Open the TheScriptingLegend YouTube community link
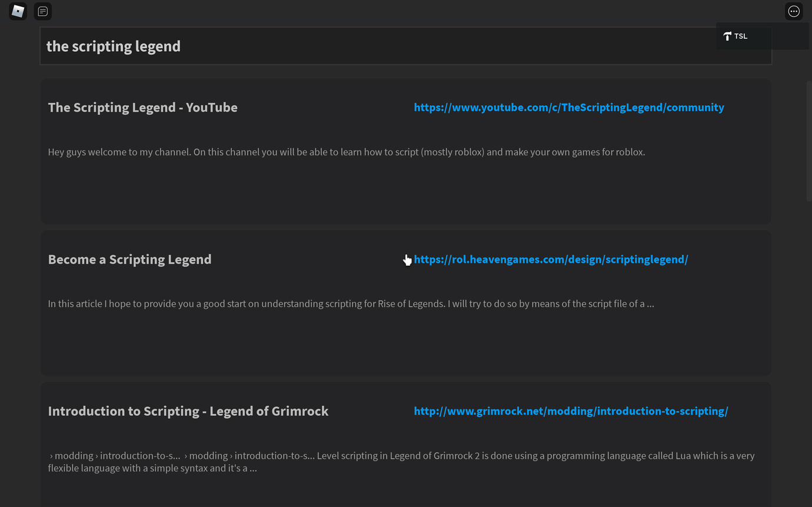The image size is (812, 507). [568, 107]
